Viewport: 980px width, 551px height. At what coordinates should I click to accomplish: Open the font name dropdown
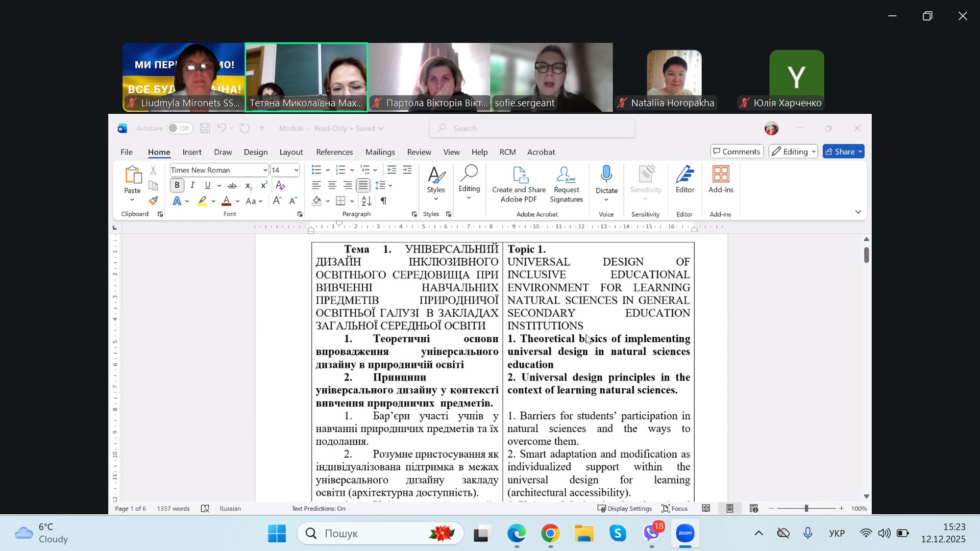pyautogui.click(x=265, y=170)
